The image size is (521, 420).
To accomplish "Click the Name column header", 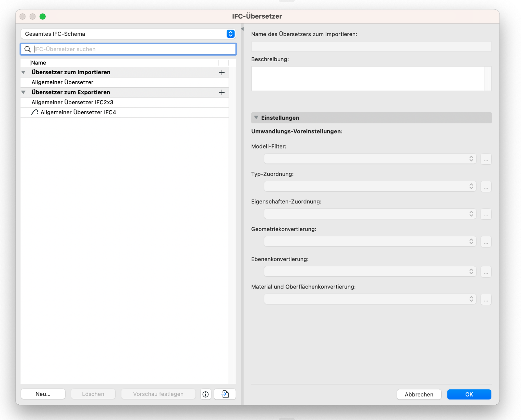I will tap(124, 63).
